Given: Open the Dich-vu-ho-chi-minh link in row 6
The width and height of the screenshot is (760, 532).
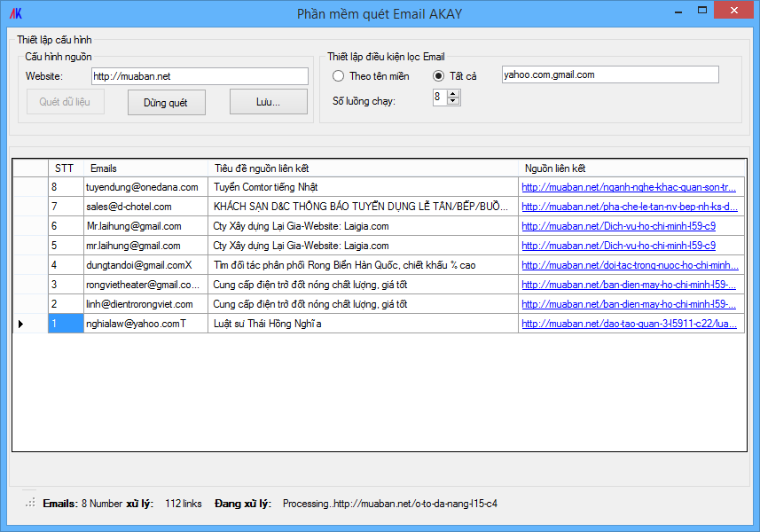Looking at the screenshot, I should tap(618, 226).
